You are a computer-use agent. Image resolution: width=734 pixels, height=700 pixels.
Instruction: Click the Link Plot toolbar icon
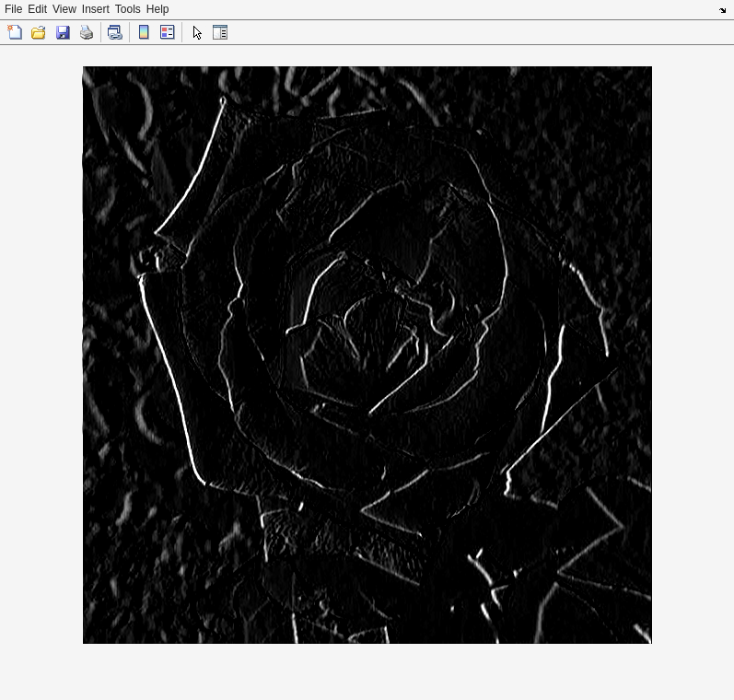[114, 32]
